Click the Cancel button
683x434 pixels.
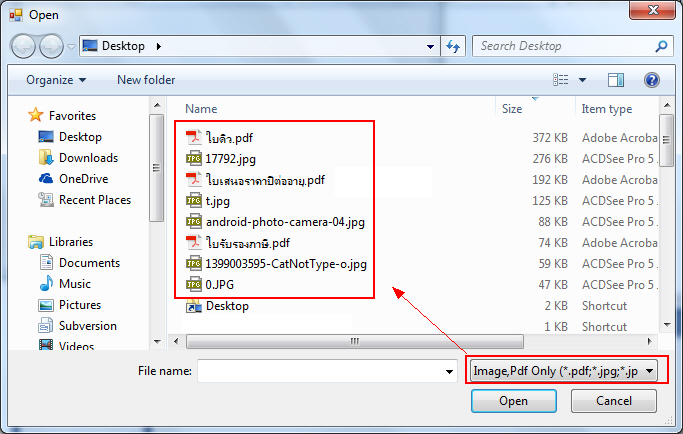[x=614, y=401]
